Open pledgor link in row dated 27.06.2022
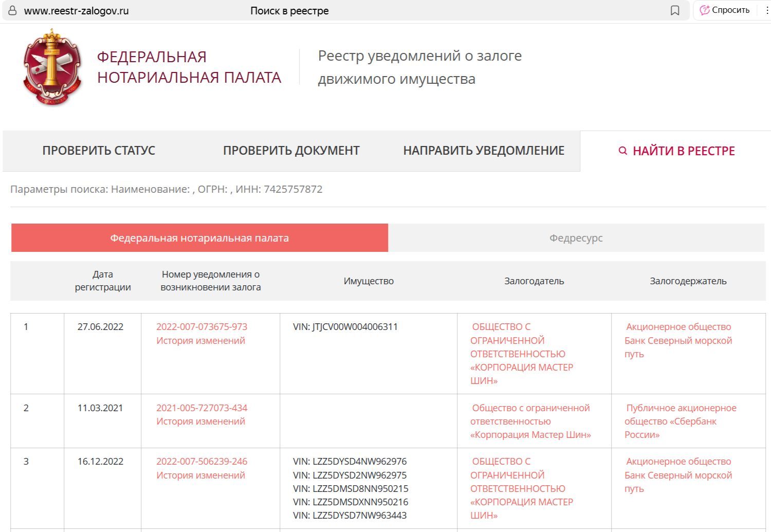771x532 pixels. tap(522, 354)
